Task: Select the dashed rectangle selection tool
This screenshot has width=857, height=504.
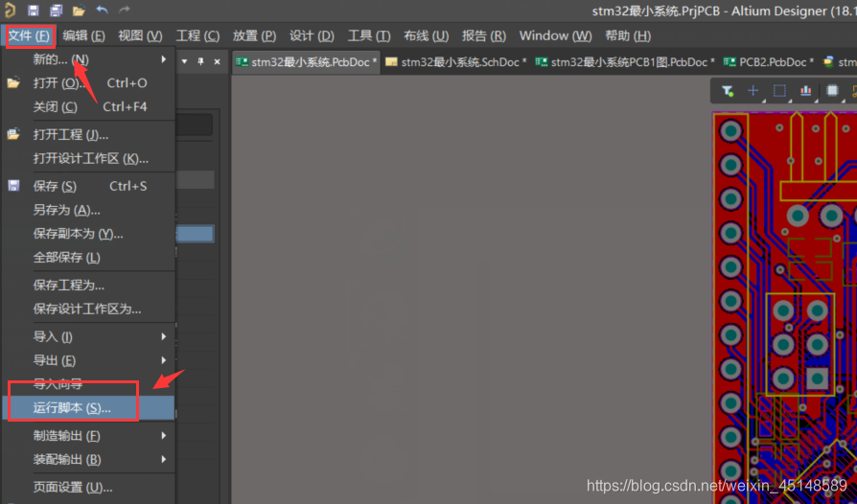Action: (x=779, y=91)
